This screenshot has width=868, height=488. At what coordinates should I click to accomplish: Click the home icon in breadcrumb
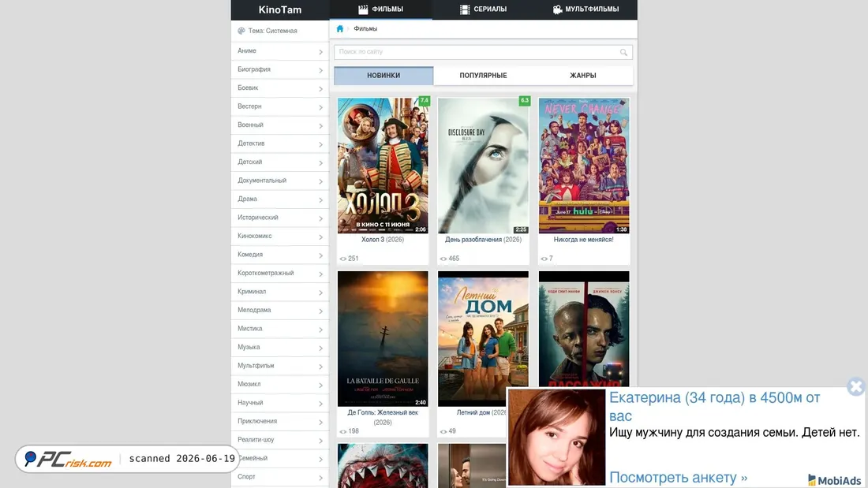click(340, 28)
